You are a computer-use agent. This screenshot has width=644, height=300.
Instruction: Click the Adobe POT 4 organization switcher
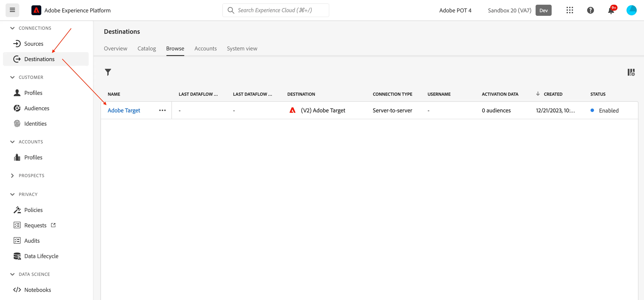[x=455, y=10]
